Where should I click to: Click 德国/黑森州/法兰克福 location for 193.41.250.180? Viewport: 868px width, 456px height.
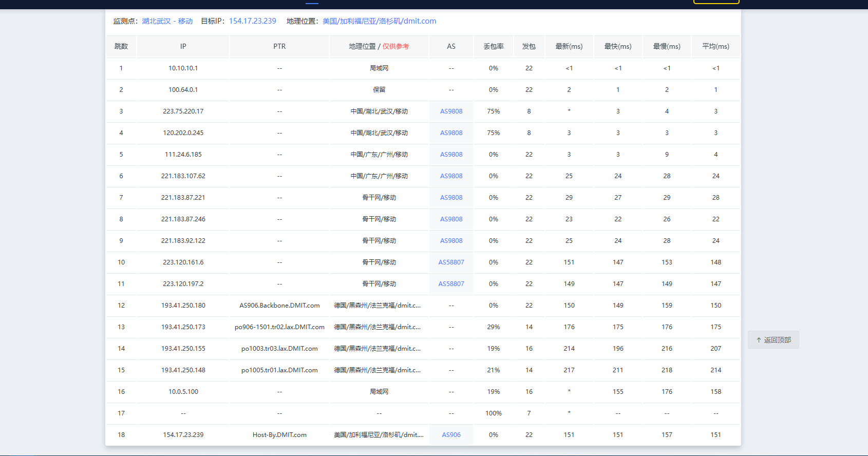tap(378, 306)
